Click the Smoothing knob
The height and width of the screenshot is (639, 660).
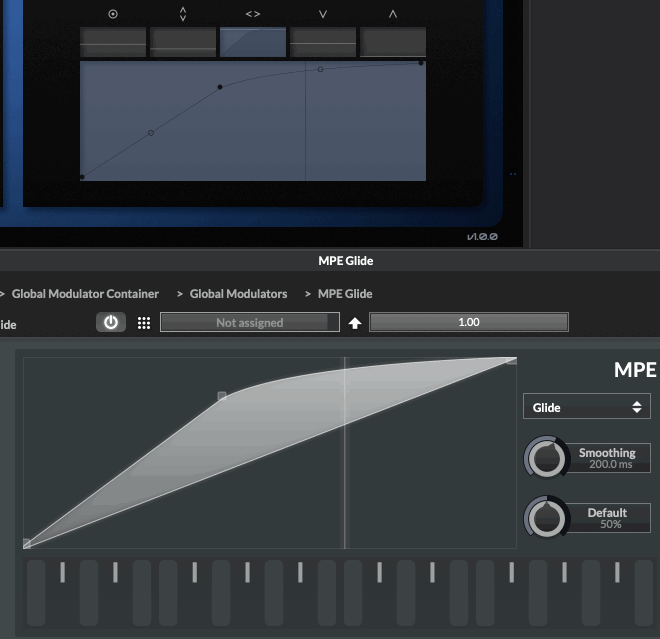click(546, 458)
